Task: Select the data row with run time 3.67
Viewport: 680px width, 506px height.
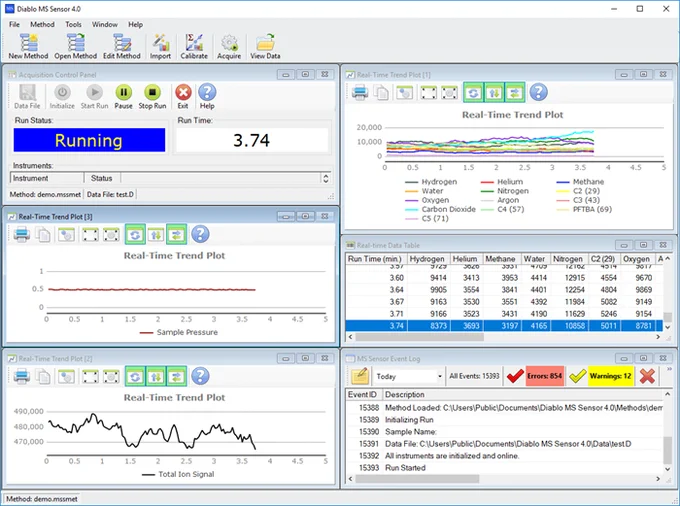Action: 504,302
